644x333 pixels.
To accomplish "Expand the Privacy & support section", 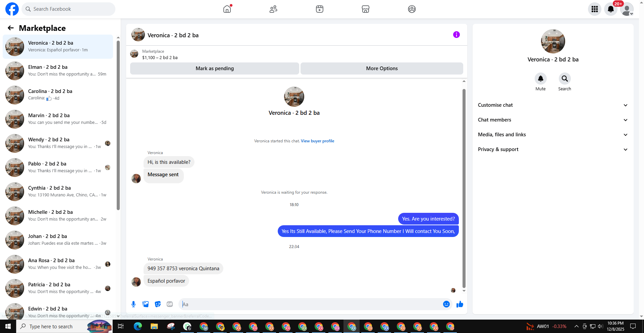I will (x=553, y=149).
